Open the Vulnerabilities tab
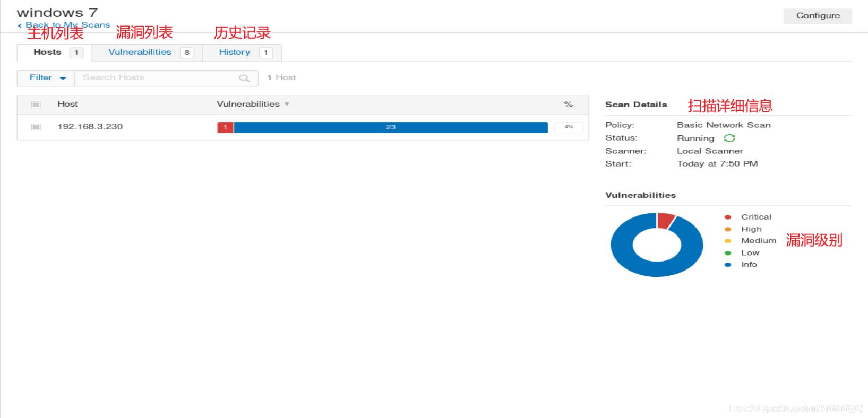868x418 pixels. (x=148, y=53)
